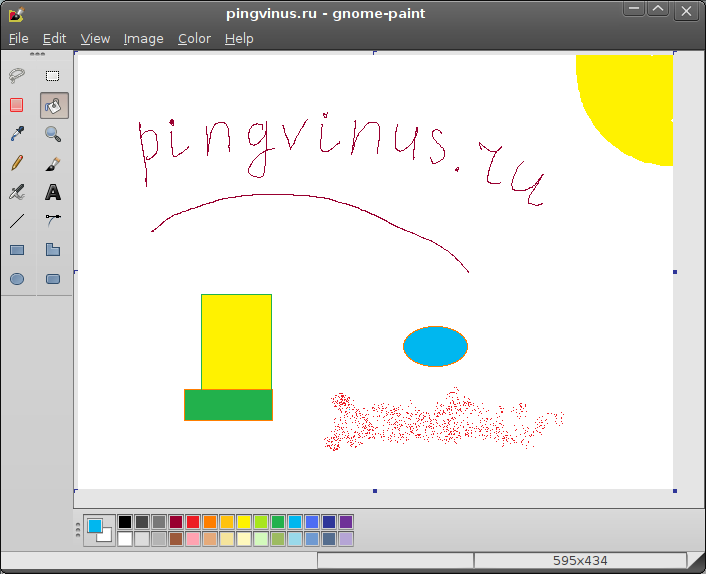Pick the eraser tool

coord(17,105)
